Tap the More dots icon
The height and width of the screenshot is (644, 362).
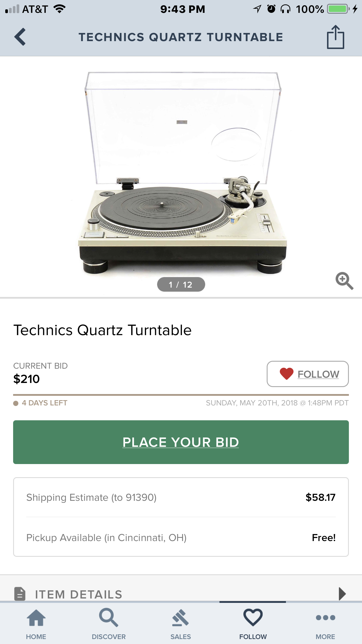tap(325, 618)
